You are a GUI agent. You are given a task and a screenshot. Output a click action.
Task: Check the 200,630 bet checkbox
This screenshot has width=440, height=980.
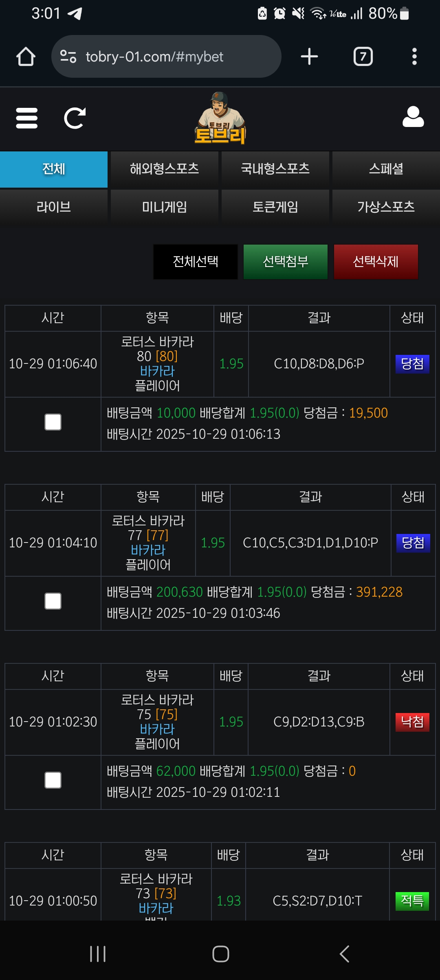click(53, 601)
